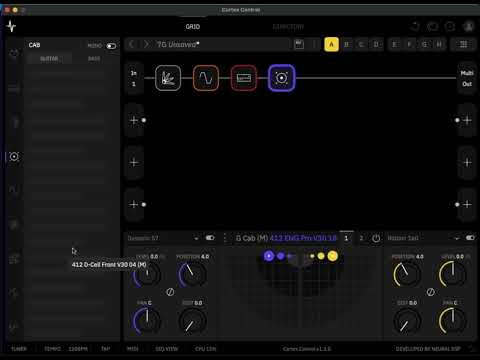Select the first block after In 1
This screenshot has height=360, width=480.
tap(168, 78)
